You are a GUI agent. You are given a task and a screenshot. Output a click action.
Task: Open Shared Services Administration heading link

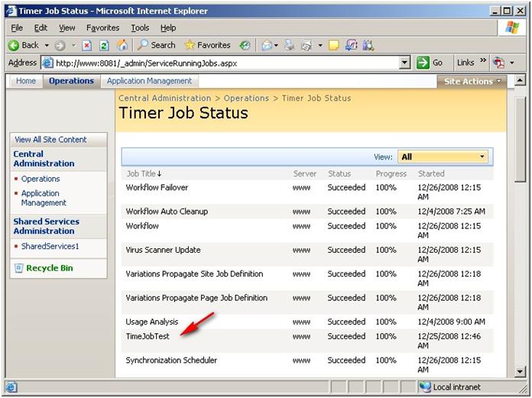click(x=47, y=226)
